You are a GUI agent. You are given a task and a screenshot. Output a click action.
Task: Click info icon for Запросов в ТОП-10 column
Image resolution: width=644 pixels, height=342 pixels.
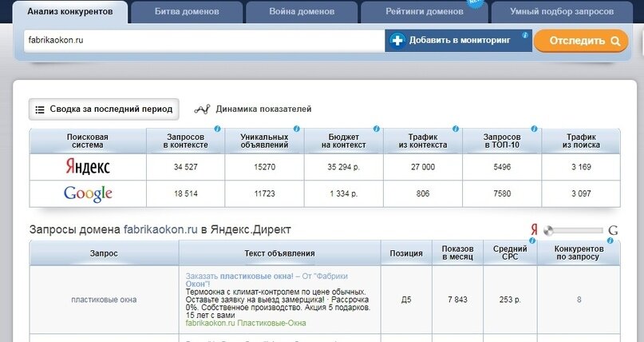click(534, 129)
